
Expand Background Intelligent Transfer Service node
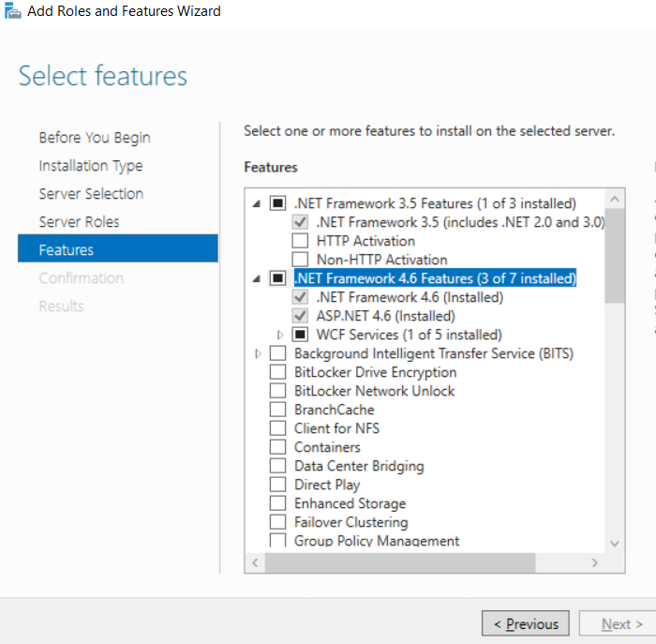click(258, 353)
